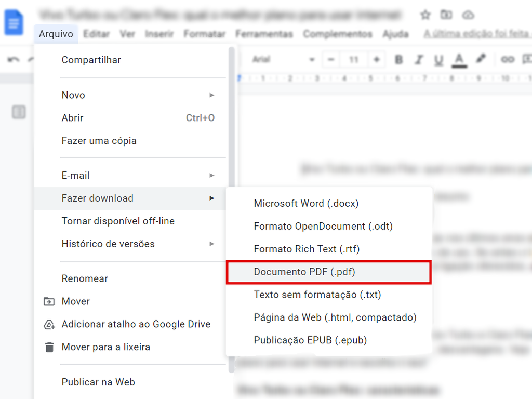Select Mover menu entry
This screenshot has width=532, height=399.
[130, 301]
